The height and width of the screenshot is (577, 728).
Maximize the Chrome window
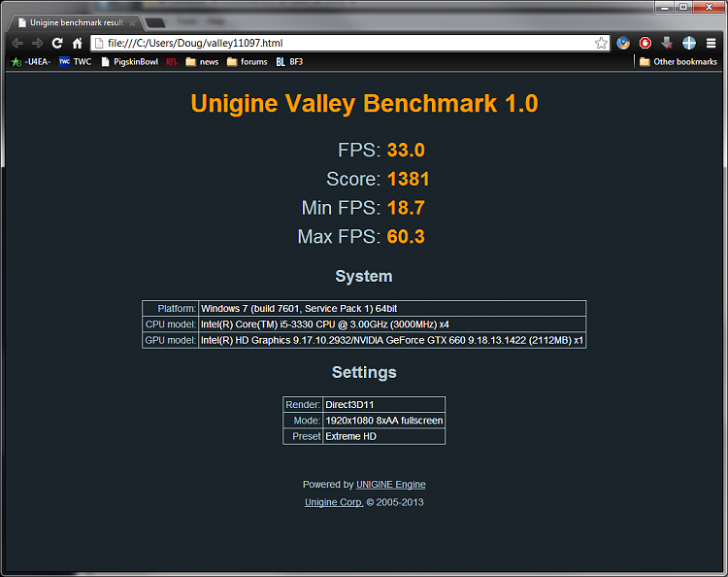683,7
